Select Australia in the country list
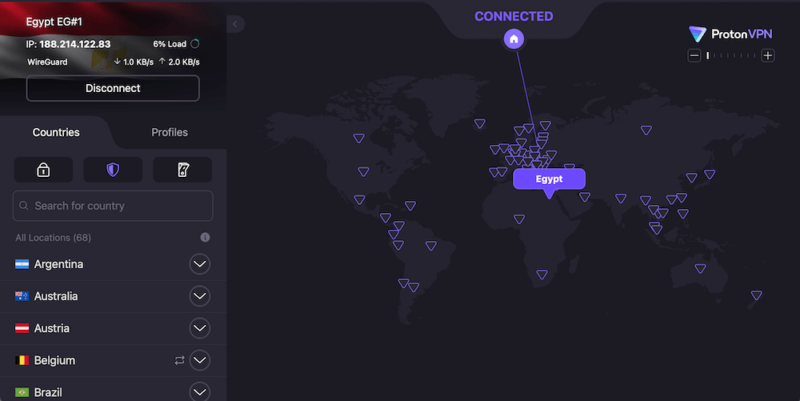 [x=56, y=296]
